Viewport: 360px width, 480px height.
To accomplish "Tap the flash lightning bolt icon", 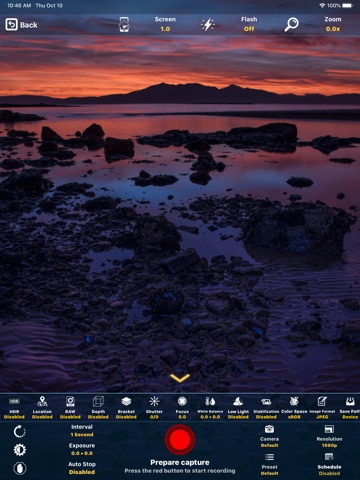I will pos(208,24).
